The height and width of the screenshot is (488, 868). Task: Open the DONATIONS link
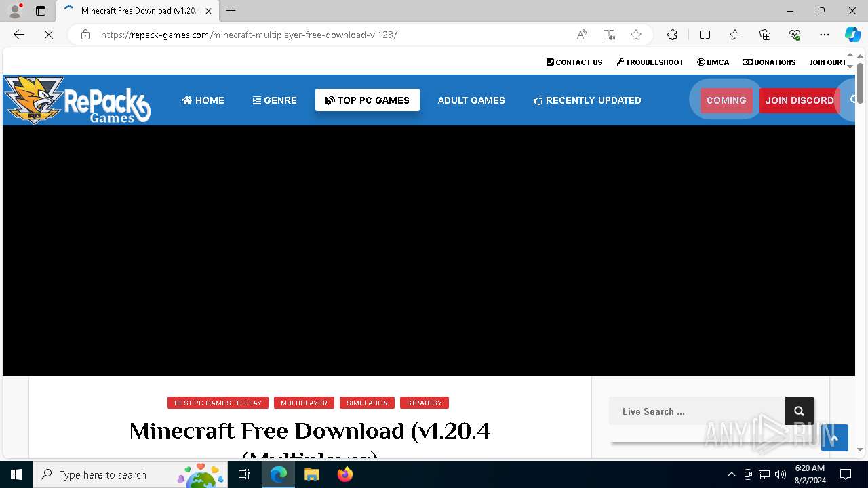769,62
